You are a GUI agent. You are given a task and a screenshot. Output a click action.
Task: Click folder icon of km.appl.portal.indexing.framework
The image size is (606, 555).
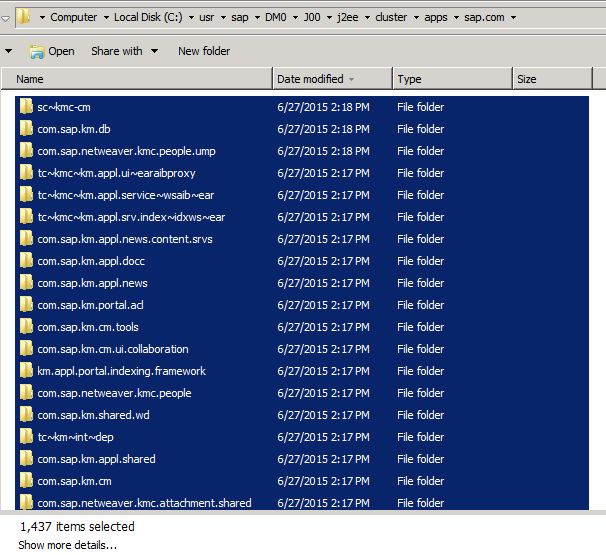click(x=26, y=371)
